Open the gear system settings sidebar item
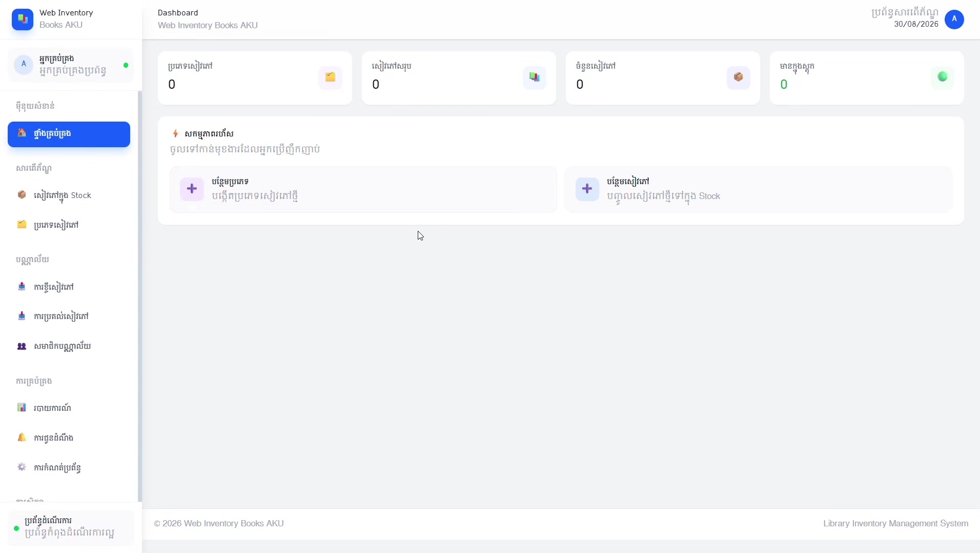Screen dimensions: 980x553 pyautogui.click(x=69, y=467)
